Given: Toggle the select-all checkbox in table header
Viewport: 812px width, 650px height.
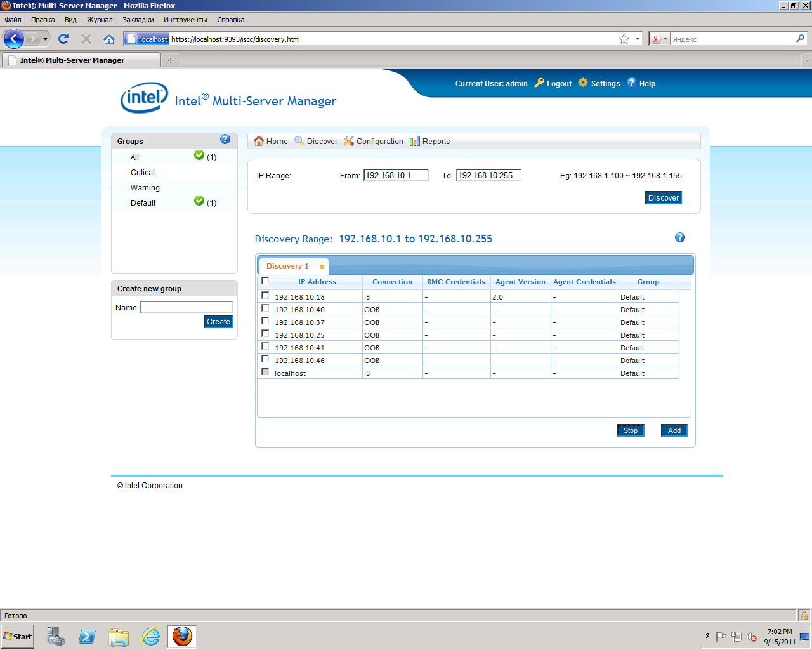Looking at the screenshot, I should pos(265,281).
